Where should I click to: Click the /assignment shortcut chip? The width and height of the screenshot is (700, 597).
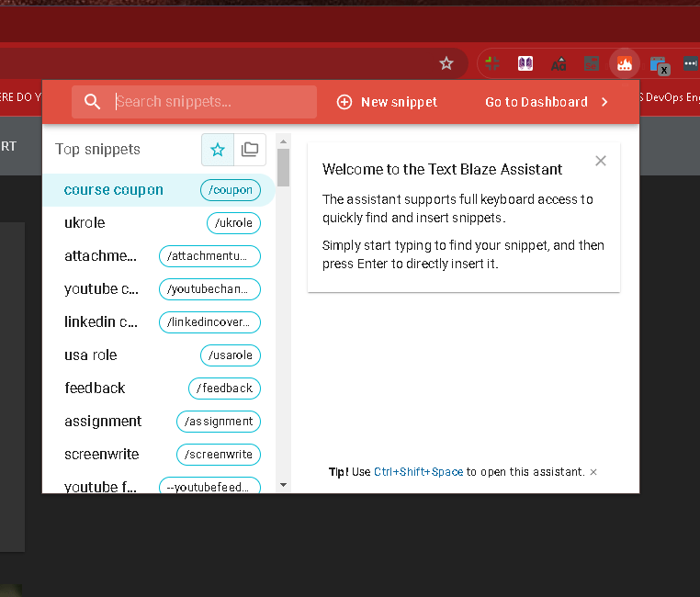[219, 422]
